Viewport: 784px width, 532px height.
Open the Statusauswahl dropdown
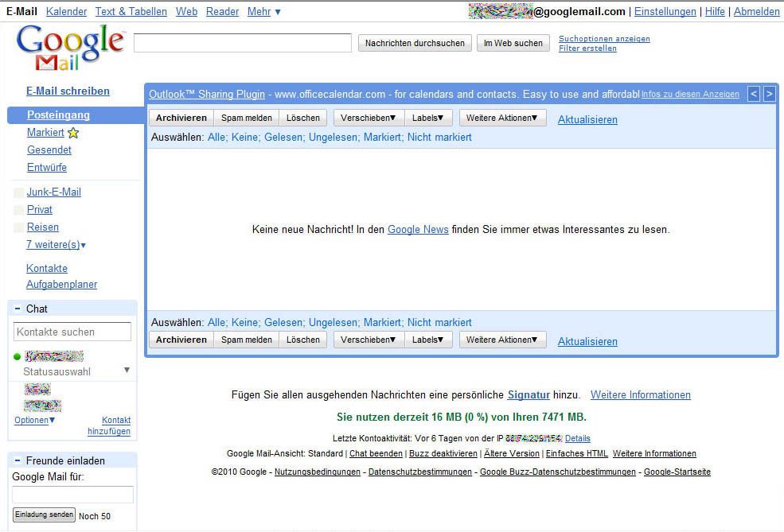coord(125,371)
